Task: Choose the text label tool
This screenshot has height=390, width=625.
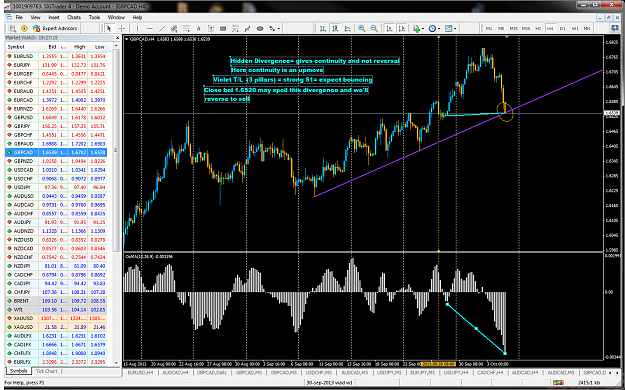Action: pos(211,28)
